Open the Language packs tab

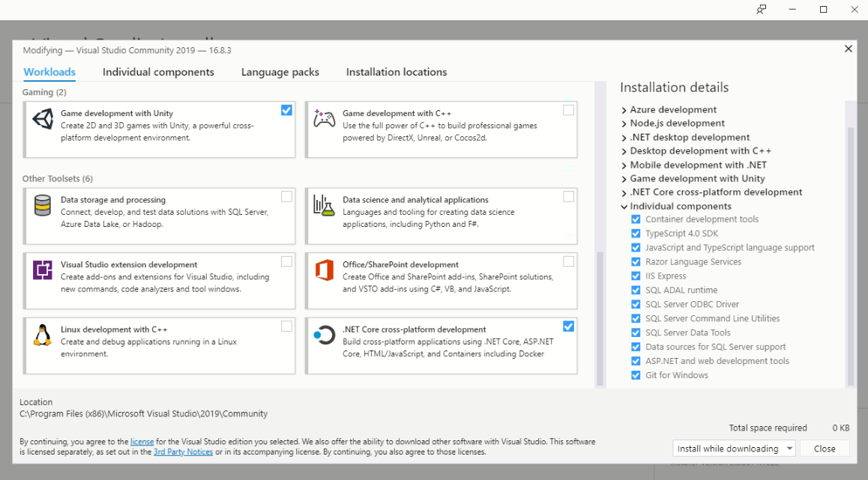280,72
